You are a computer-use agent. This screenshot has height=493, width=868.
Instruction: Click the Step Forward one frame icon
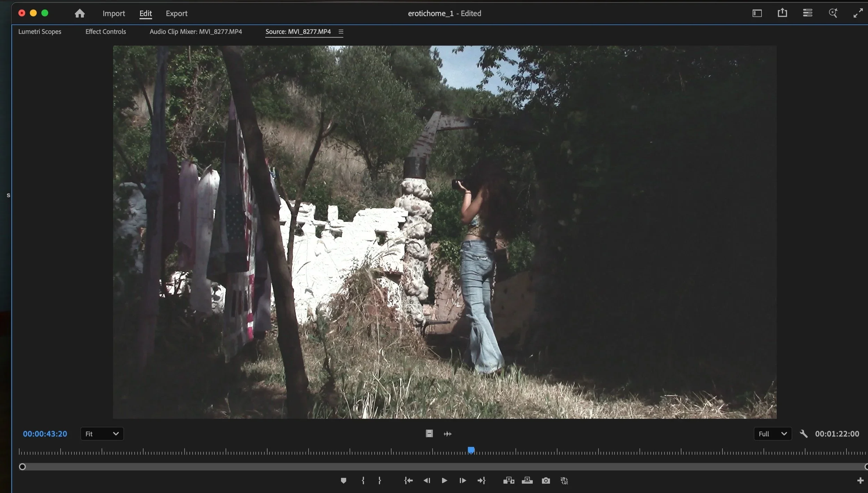(462, 481)
